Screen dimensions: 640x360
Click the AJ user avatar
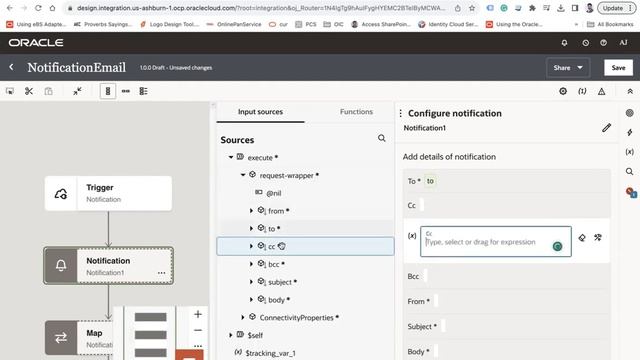point(623,42)
